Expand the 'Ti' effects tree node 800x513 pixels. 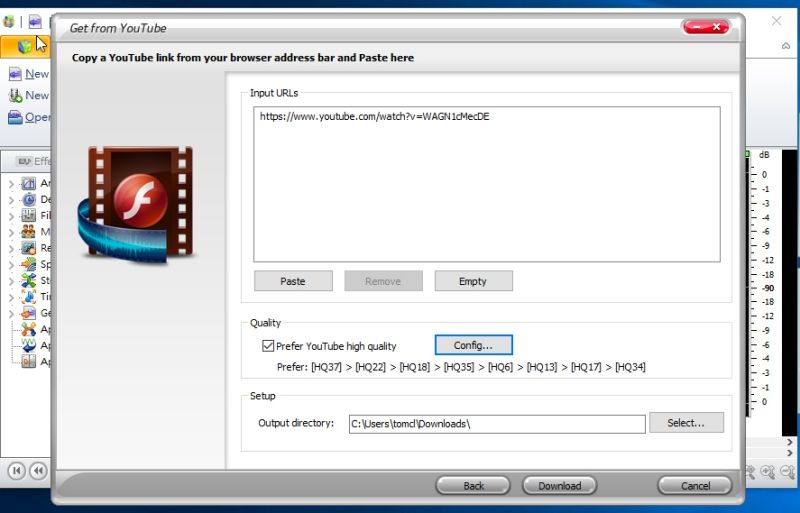(11, 298)
